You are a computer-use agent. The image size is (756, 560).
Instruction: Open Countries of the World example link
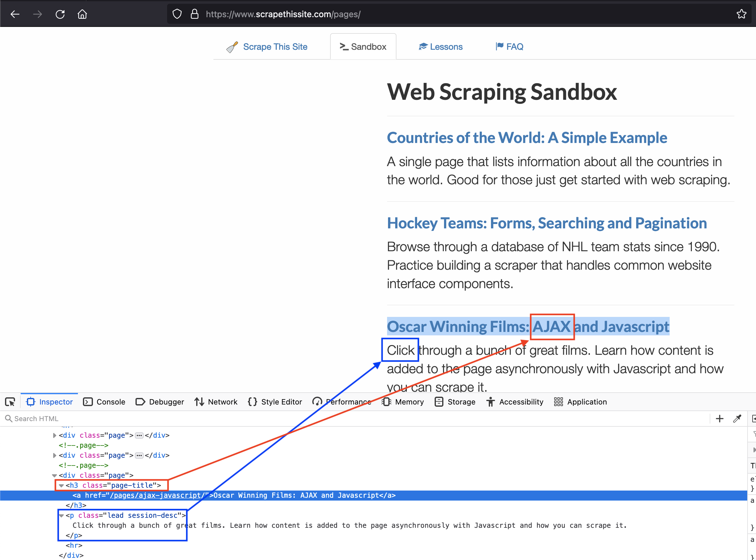527,138
